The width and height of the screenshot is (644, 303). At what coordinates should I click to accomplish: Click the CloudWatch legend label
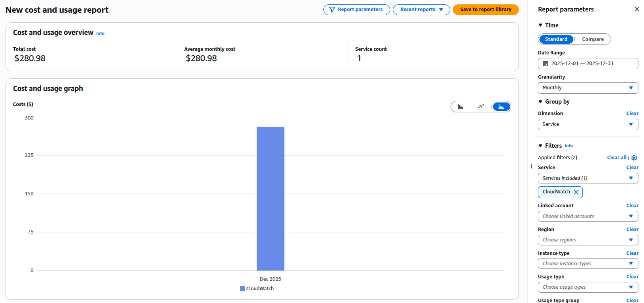[x=260, y=289]
